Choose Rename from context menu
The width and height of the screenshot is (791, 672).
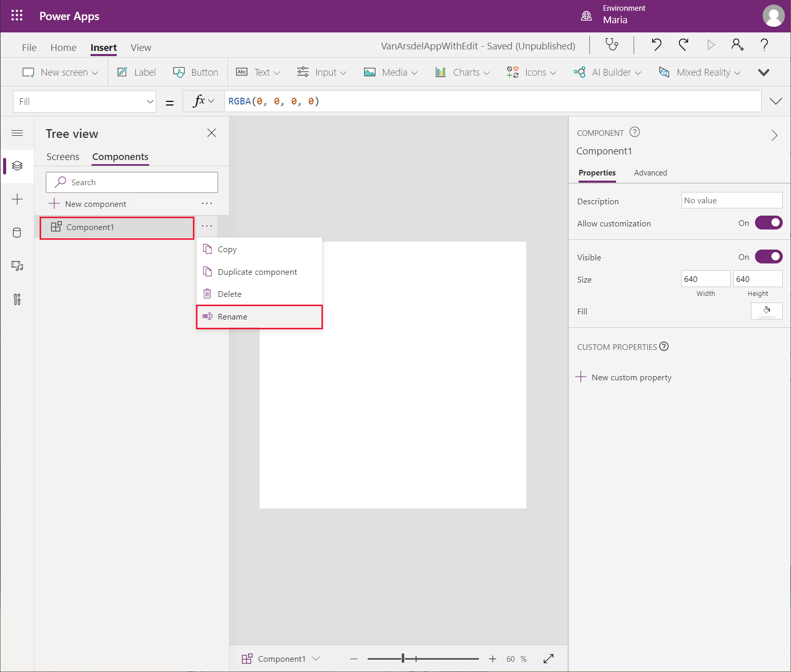pos(259,316)
